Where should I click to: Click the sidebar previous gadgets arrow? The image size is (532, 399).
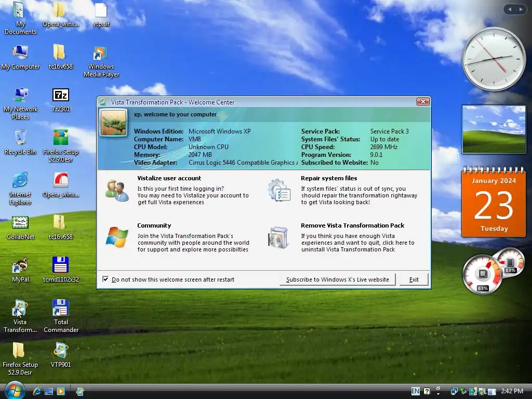[x=510, y=9]
